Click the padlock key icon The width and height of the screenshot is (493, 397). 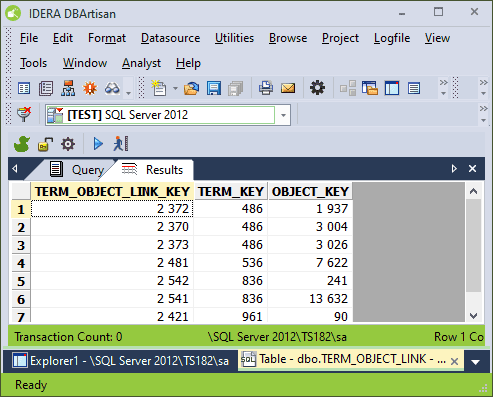[45, 144]
